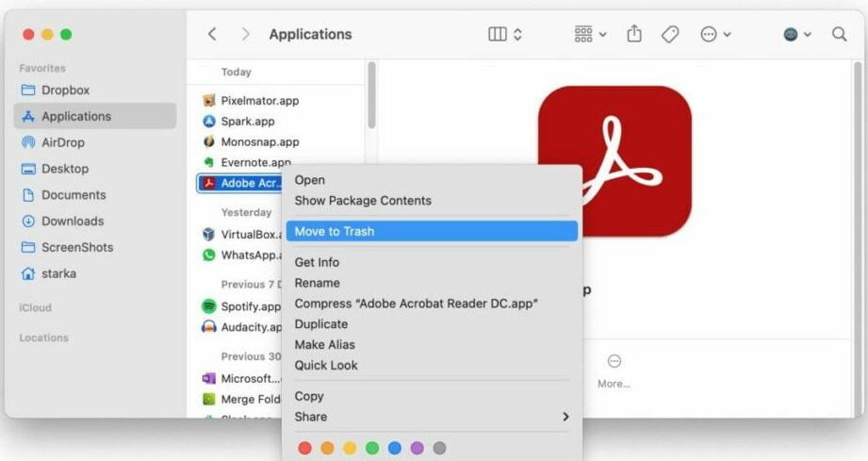
Task: Open search with the magnifier icon
Action: tap(839, 34)
